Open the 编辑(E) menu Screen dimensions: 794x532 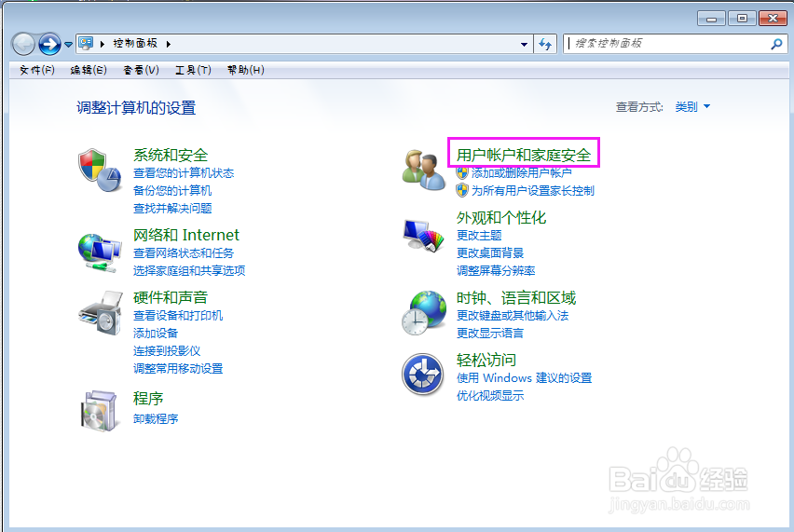coord(89,70)
